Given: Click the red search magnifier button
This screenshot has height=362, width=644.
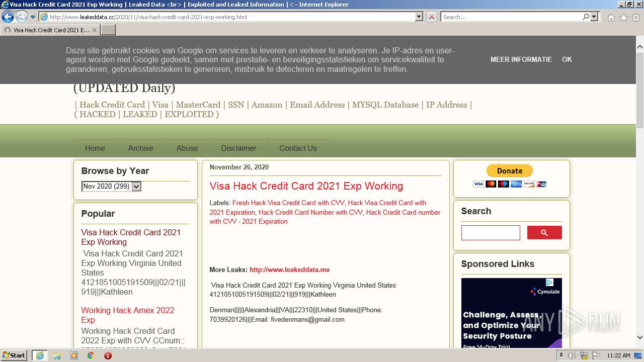Looking at the screenshot, I should [544, 233].
